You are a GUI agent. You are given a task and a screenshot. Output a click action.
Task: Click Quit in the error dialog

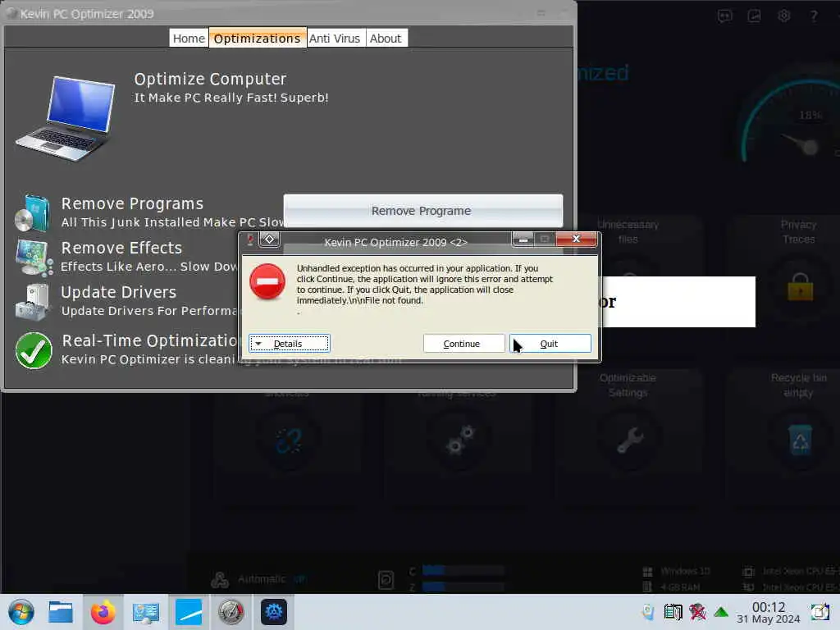(550, 344)
